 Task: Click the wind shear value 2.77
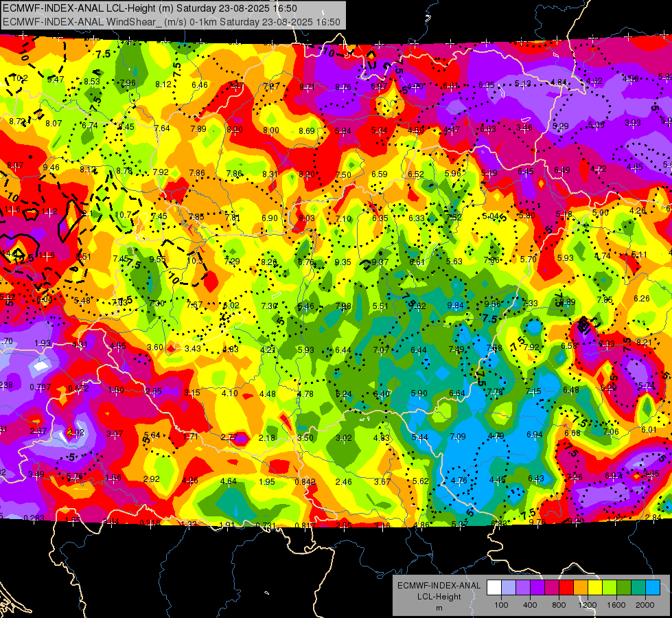point(229,437)
